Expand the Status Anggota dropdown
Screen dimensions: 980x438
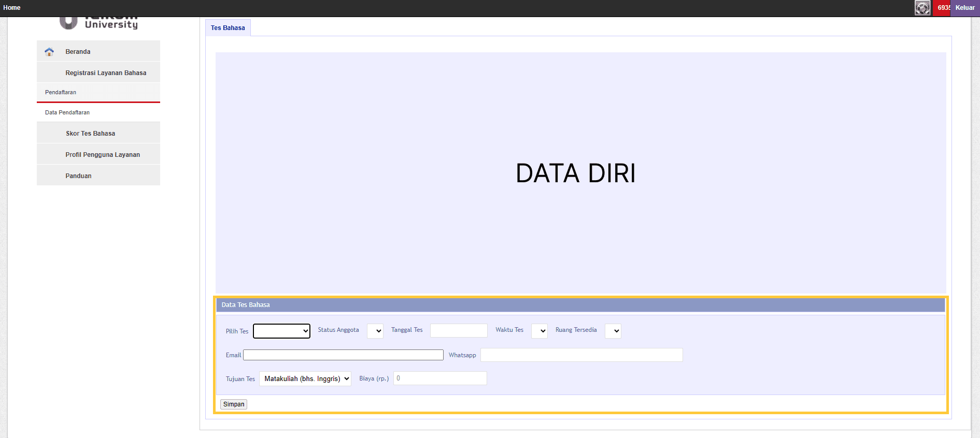375,331
